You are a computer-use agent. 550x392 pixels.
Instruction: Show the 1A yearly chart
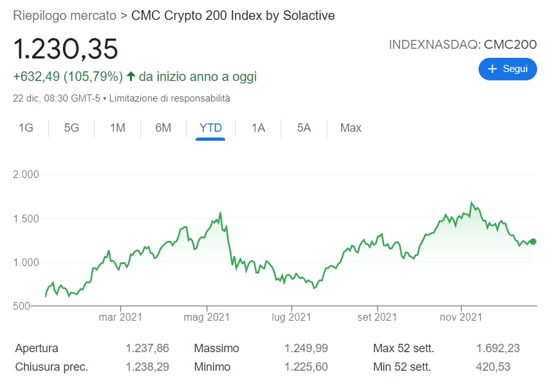tap(258, 128)
